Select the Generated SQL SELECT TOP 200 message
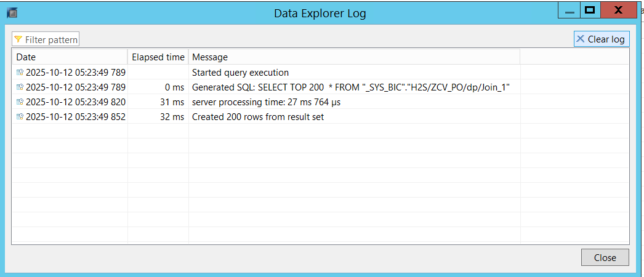Screen dimensions: 644x277 351,87
